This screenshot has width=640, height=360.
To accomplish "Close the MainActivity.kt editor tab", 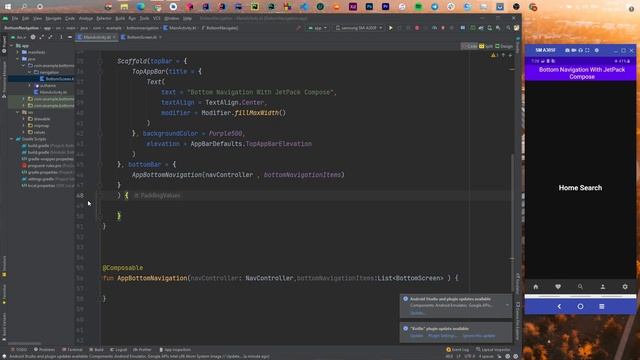I will click(114, 37).
